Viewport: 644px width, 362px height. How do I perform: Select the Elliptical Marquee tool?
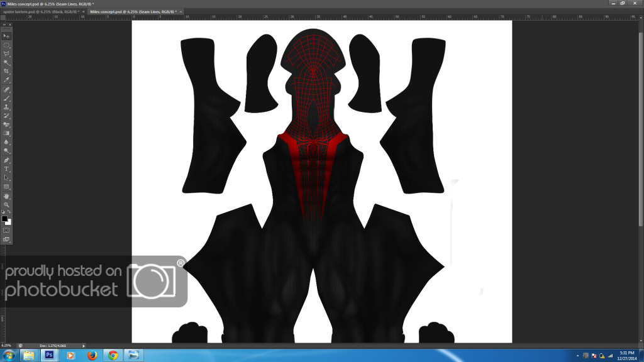(x=6, y=45)
